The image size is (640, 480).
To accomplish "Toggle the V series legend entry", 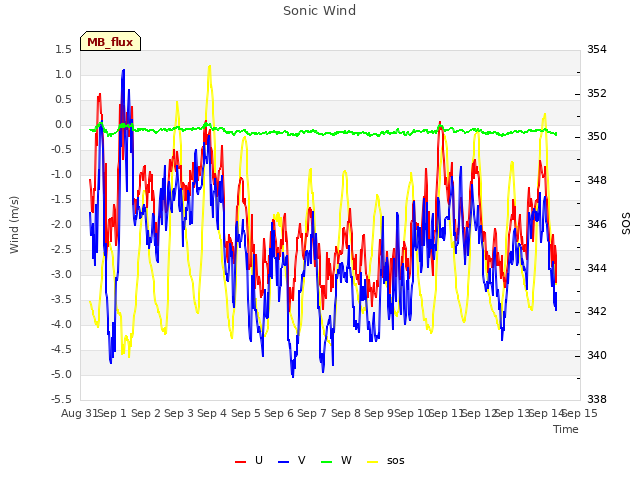I will coord(292,461).
